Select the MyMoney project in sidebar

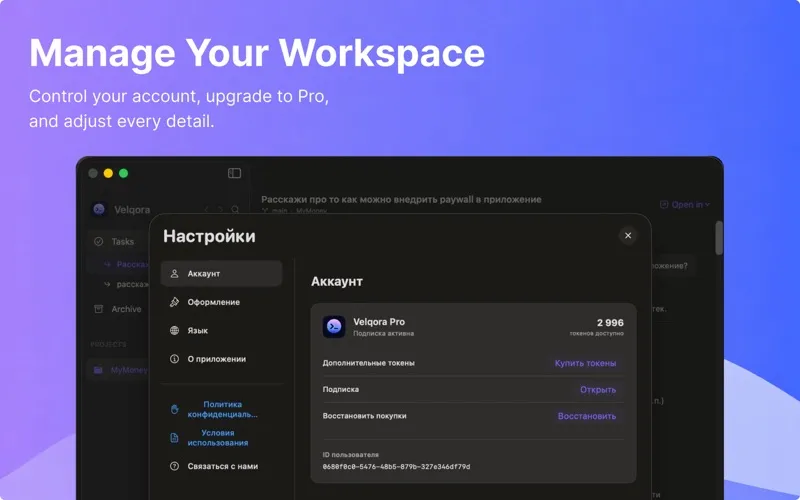click(x=118, y=370)
